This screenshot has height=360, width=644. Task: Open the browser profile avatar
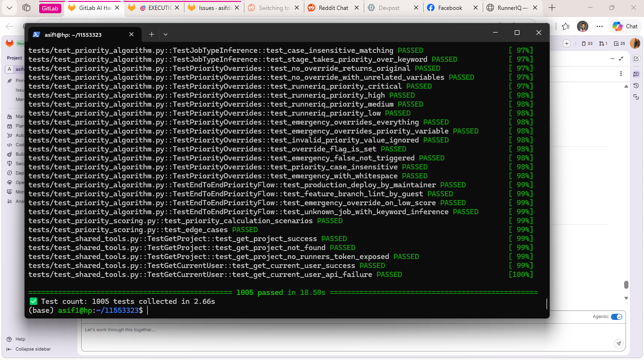click(x=583, y=26)
